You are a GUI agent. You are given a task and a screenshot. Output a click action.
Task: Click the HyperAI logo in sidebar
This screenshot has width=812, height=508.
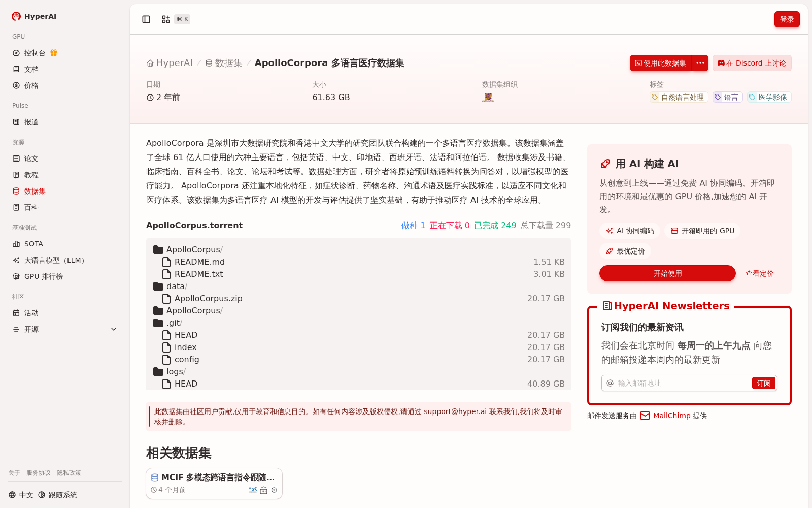(x=34, y=16)
